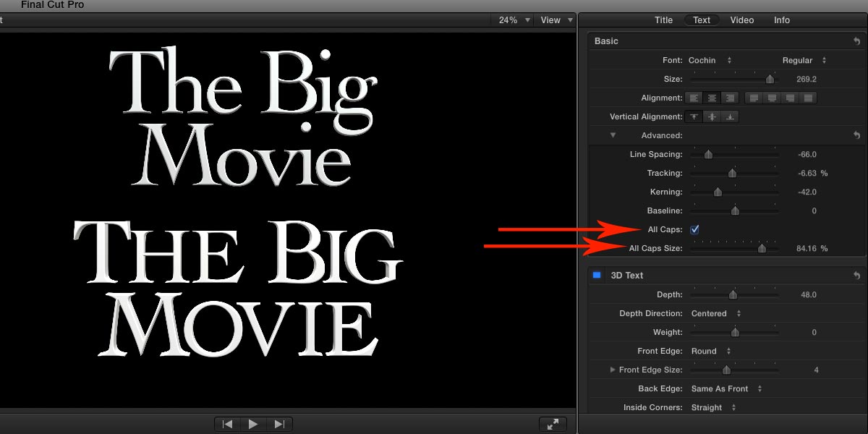Switch to the Text inspector tab
868x434 pixels.
[702, 20]
